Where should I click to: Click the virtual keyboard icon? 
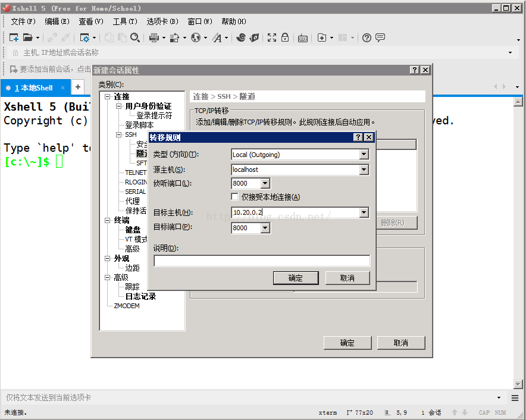(x=303, y=38)
